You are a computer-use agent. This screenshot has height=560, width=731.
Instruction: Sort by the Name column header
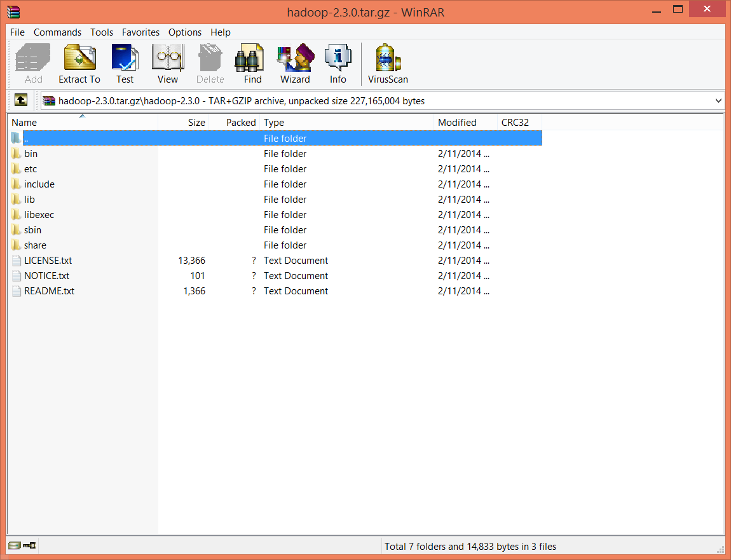pyautogui.click(x=83, y=122)
